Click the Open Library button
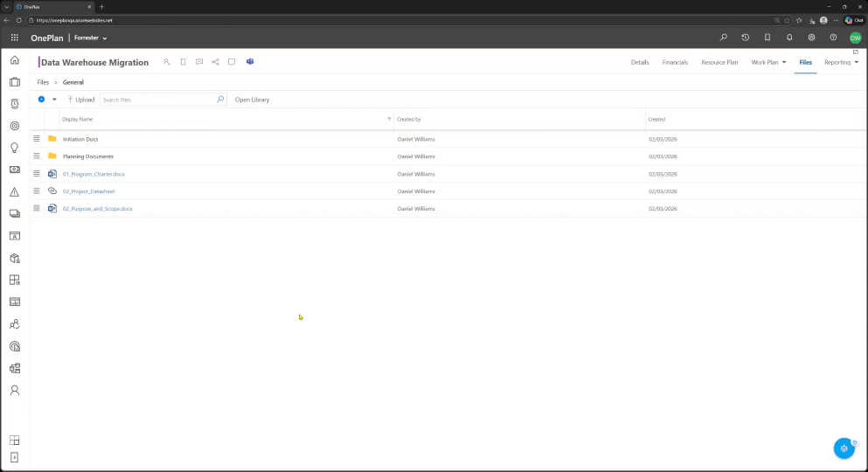This screenshot has width=868, height=472. [252, 100]
